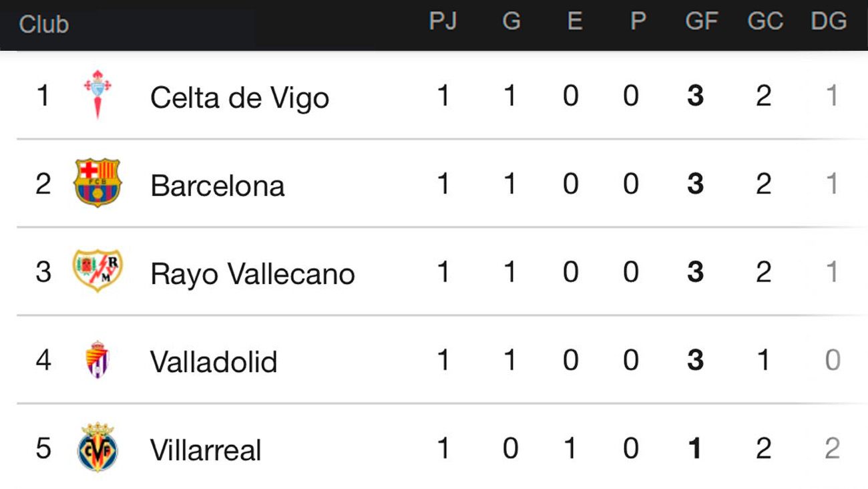The height and width of the screenshot is (489, 868).
Task: Select the Rayo Vallecano team name
Action: [x=252, y=274]
